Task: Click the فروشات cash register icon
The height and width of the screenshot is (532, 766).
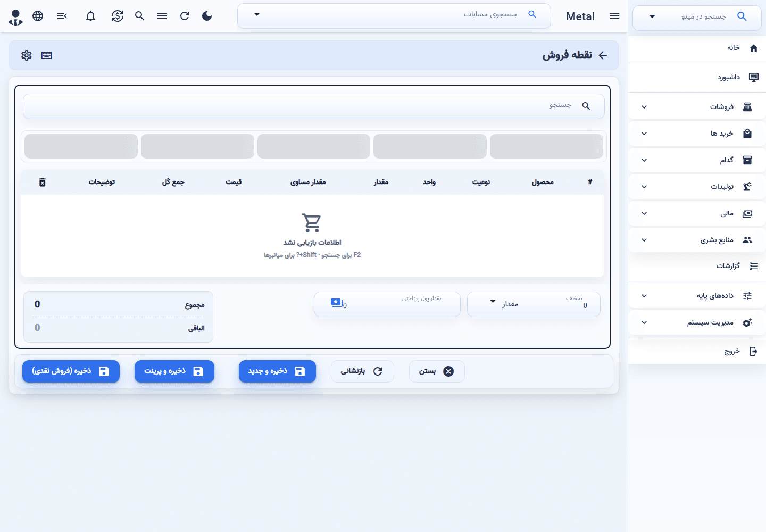Action: coord(747,107)
